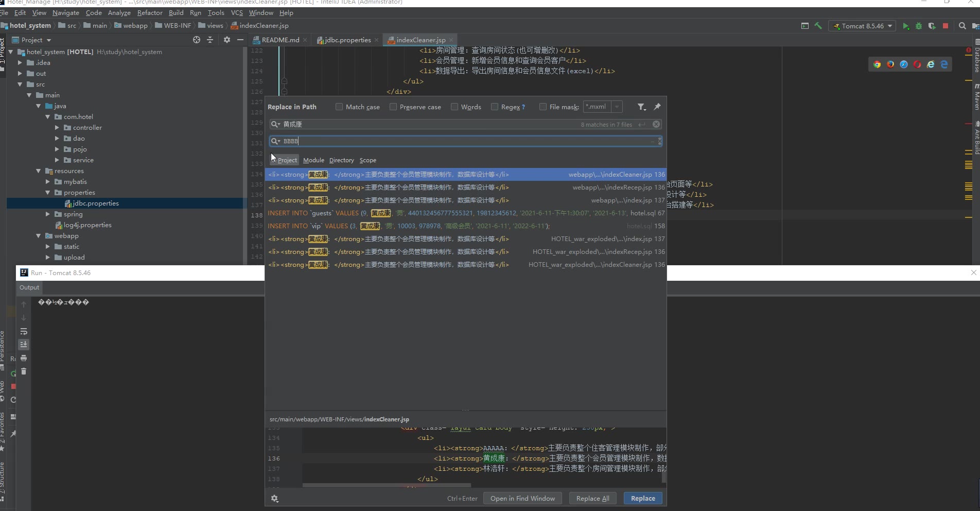Open in Chrome browser icon

tap(877, 64)
